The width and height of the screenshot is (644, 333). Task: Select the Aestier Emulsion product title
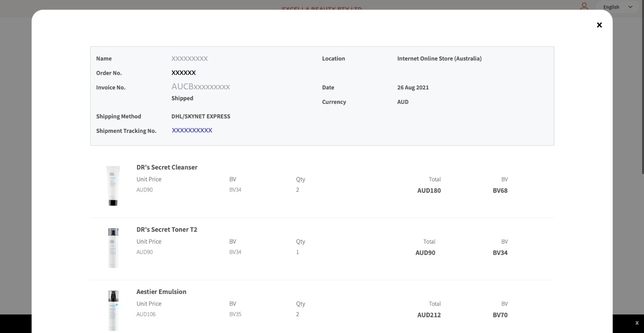(x=161, y=292)
